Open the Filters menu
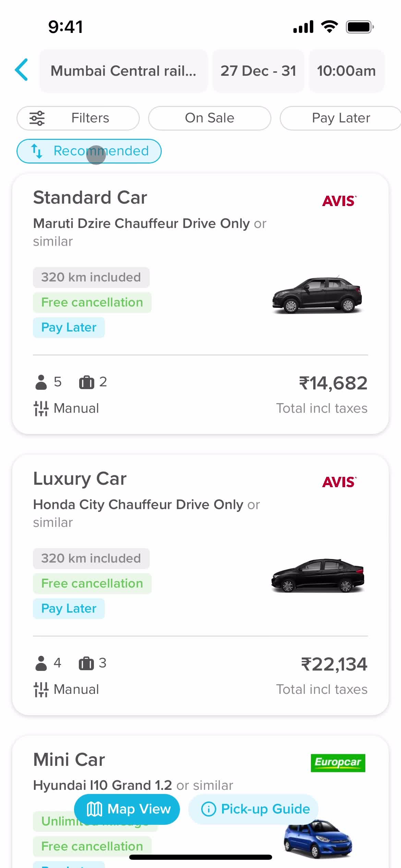Image resolution: width=401 pixels, height=868 pixels. pos(78,118)
